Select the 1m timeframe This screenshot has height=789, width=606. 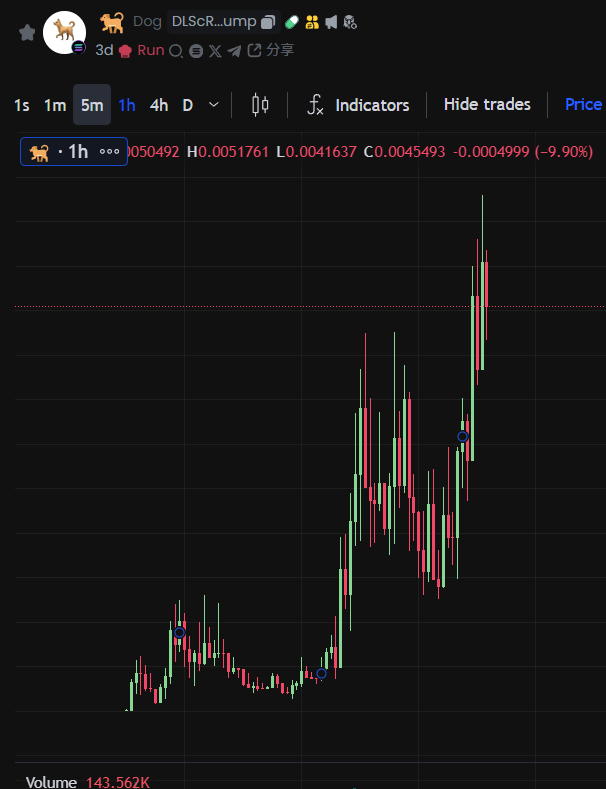(55, 105)
